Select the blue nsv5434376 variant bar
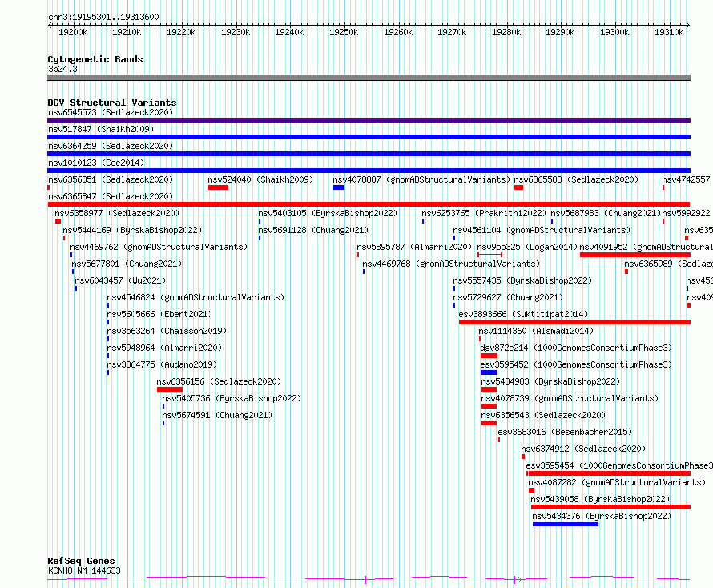 [x=566, y=524]
